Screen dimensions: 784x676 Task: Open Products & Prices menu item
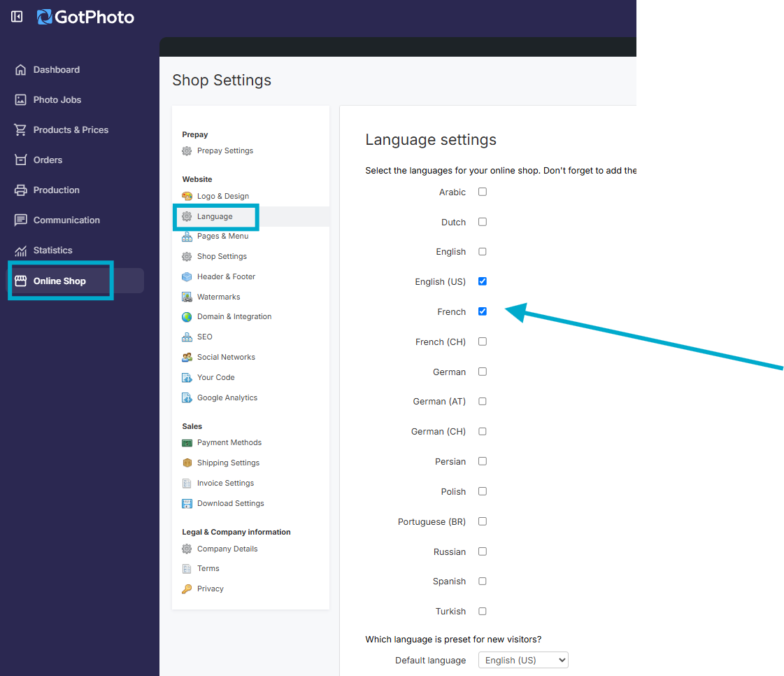pos(71,129)
